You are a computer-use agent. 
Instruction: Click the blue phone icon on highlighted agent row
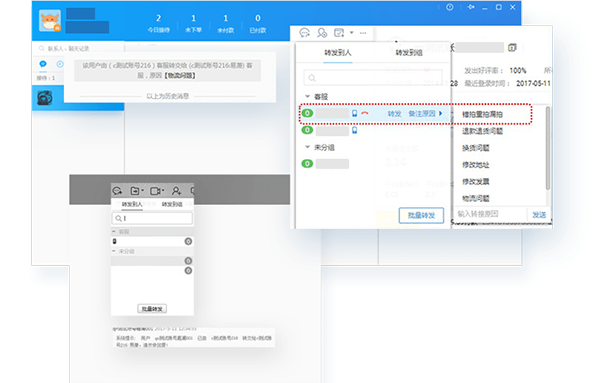[x=354, y=113]
